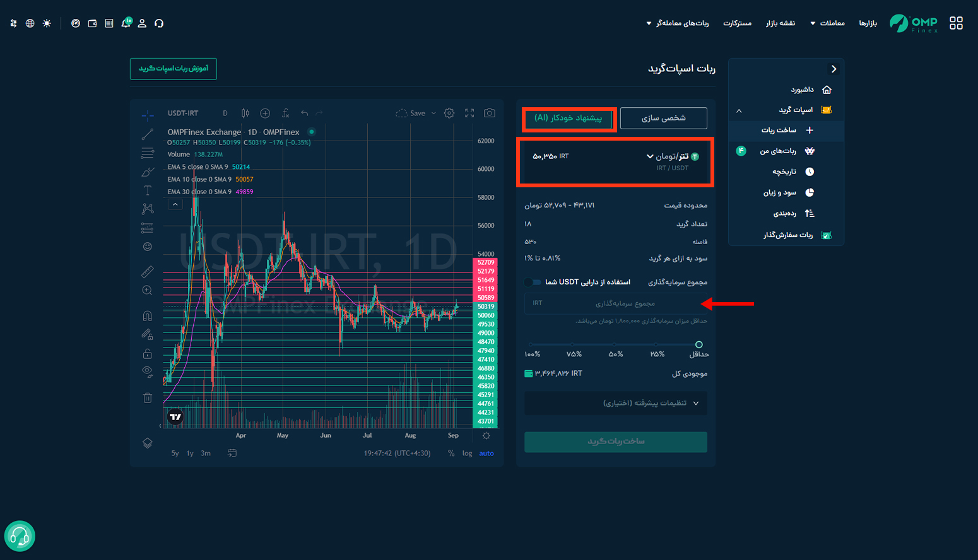Open the apps grid icon beside OMP logo
Viewport: 978px width, 560px height.
coord(956,23)
